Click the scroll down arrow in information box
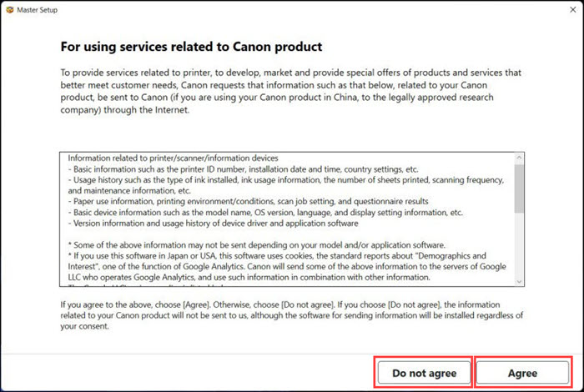Screen dimensions: 584x392 [519, 282]
